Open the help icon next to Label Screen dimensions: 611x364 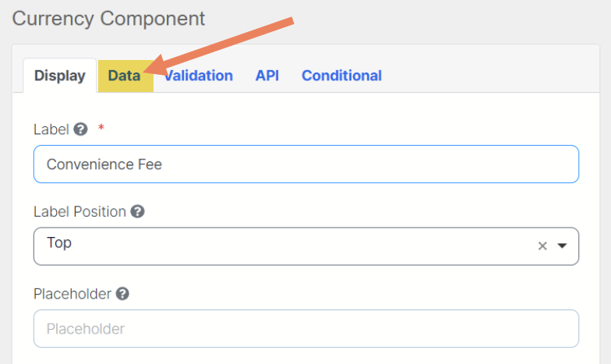(x=80, y=129)
